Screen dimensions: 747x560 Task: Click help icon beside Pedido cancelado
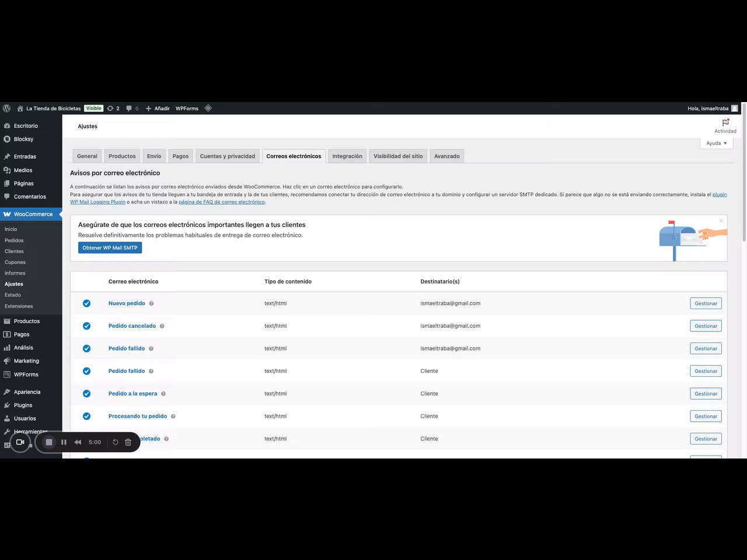[162, 326]
